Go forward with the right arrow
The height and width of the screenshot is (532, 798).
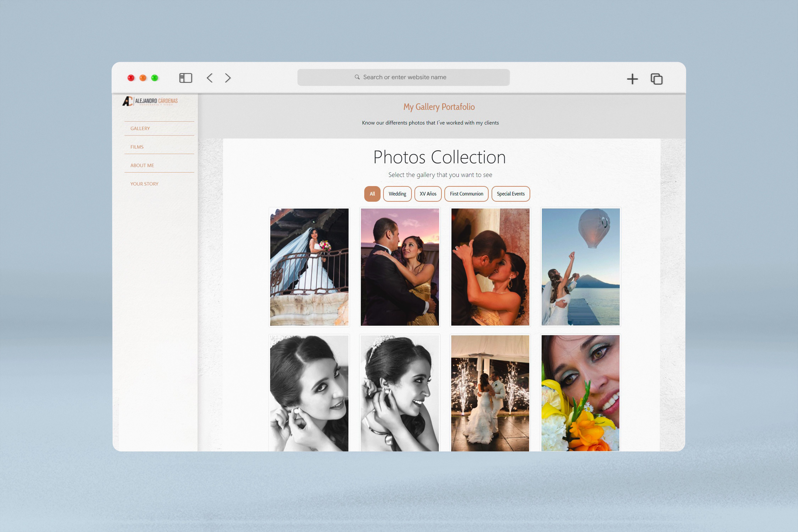click(x=228, y=78)
